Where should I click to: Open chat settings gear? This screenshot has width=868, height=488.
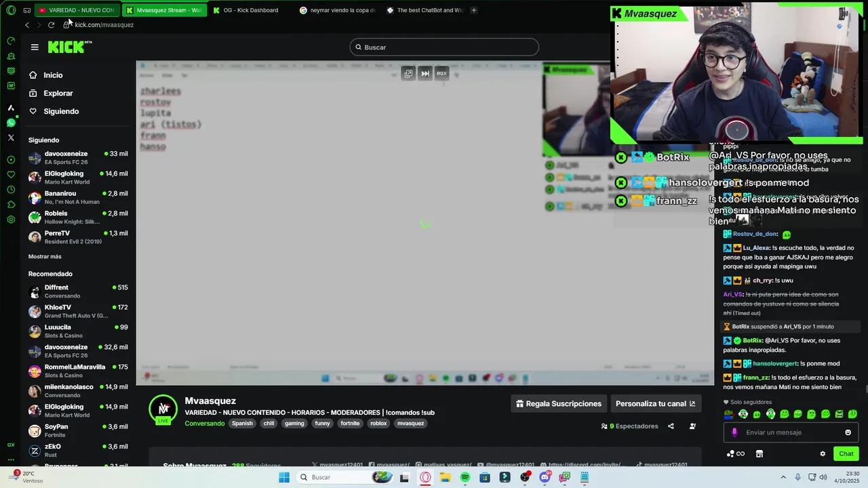(x=823, y=454)
